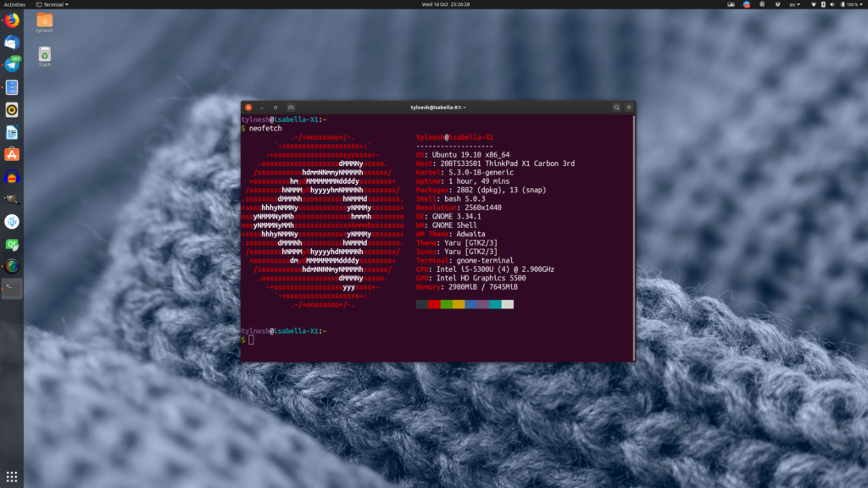
Task: Click the volume speaker icon
Action: pos(832,4)
